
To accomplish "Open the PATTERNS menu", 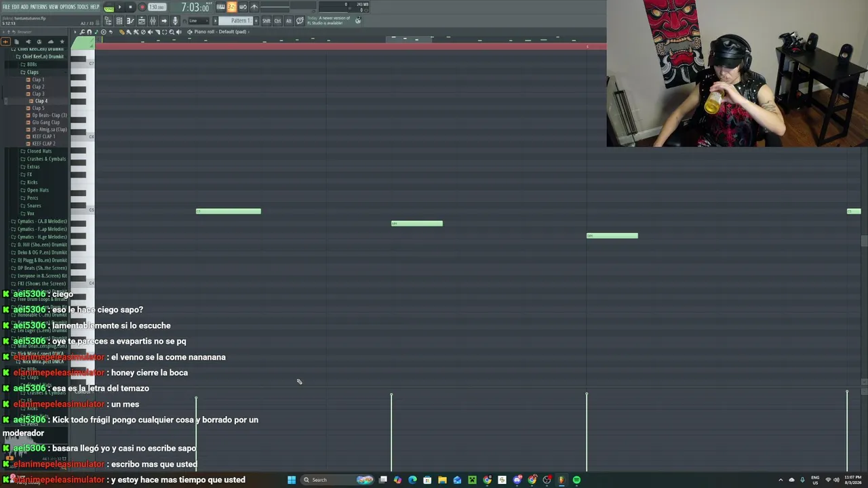I will point(39,7).
